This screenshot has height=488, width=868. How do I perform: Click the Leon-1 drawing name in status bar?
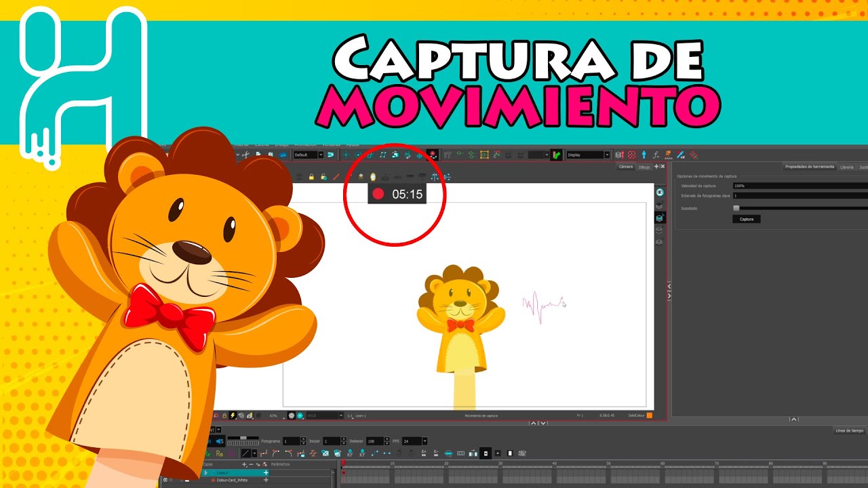point(361,415)
